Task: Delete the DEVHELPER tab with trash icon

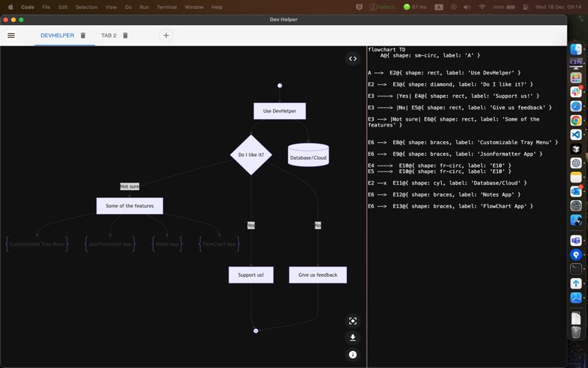Action: 83,35
